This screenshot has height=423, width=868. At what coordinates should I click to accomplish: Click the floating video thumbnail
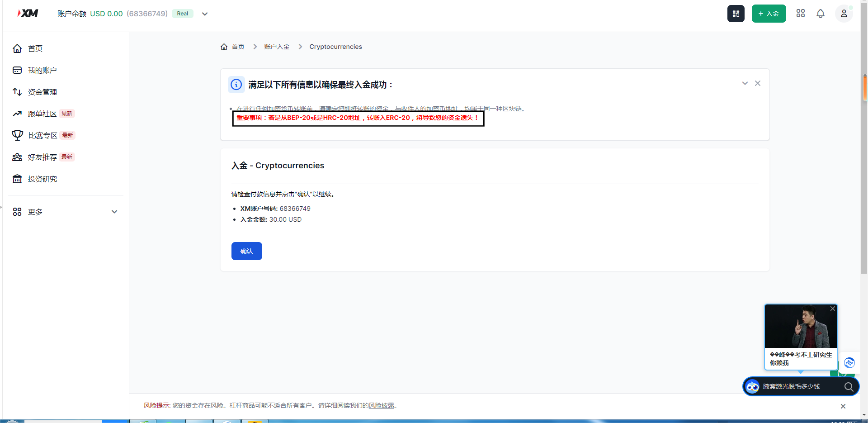(801, 326)
